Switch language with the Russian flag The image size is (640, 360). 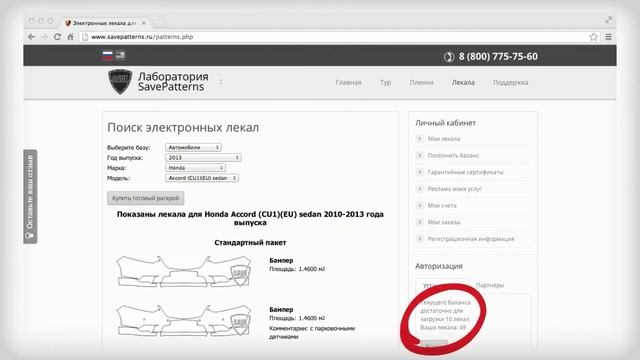click(x=107, y=55)
